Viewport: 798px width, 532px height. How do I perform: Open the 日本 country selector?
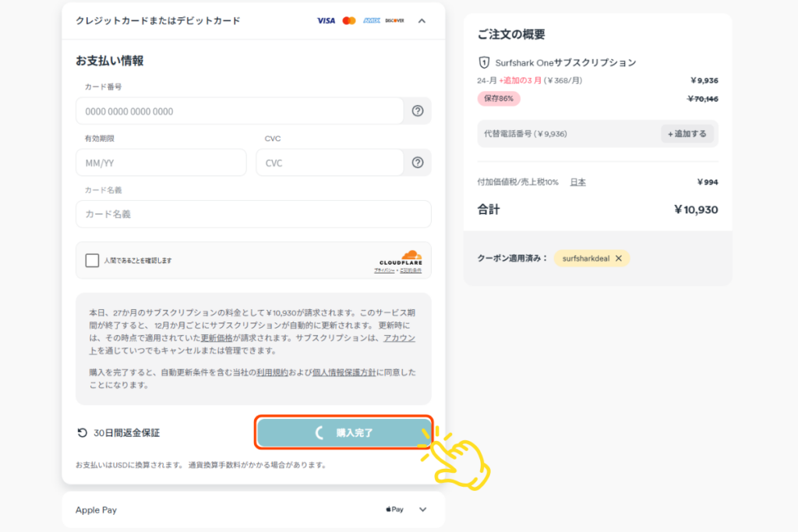577,182
